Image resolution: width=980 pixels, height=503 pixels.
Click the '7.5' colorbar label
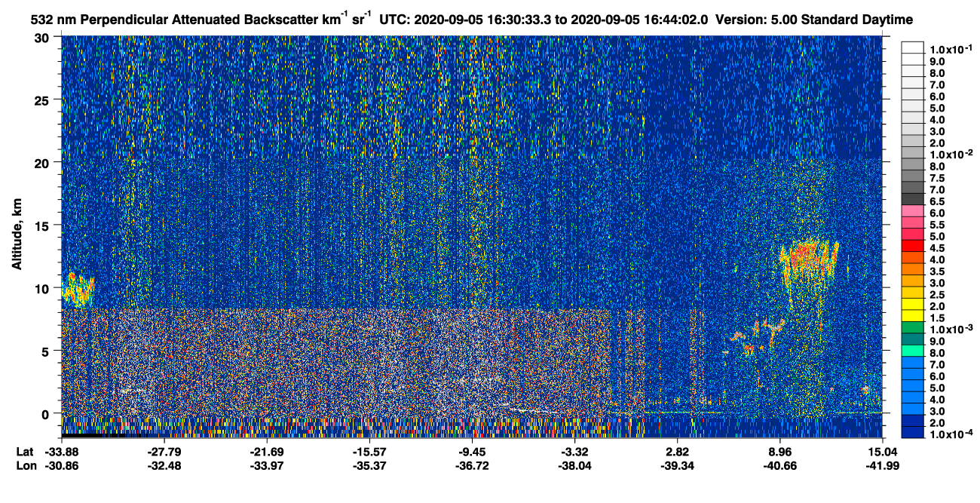[936, 177]
